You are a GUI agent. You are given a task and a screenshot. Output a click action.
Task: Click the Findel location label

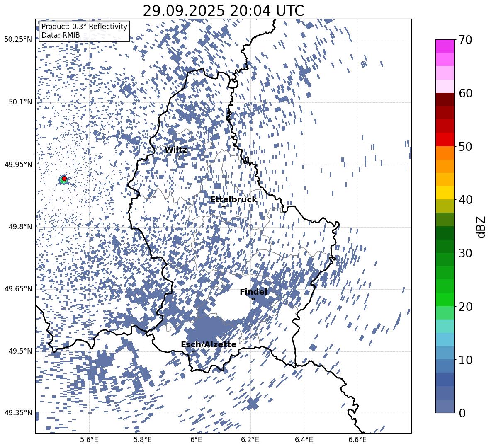253,292
